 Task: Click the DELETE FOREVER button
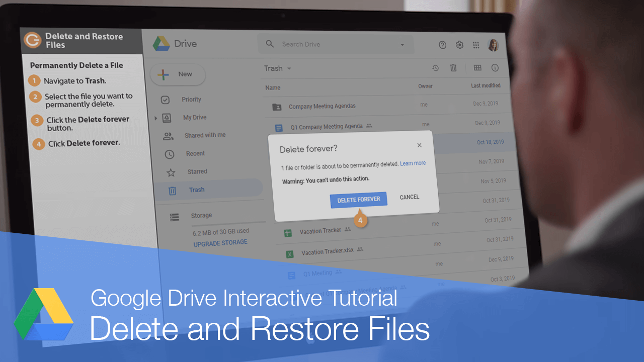pos(358,200)
